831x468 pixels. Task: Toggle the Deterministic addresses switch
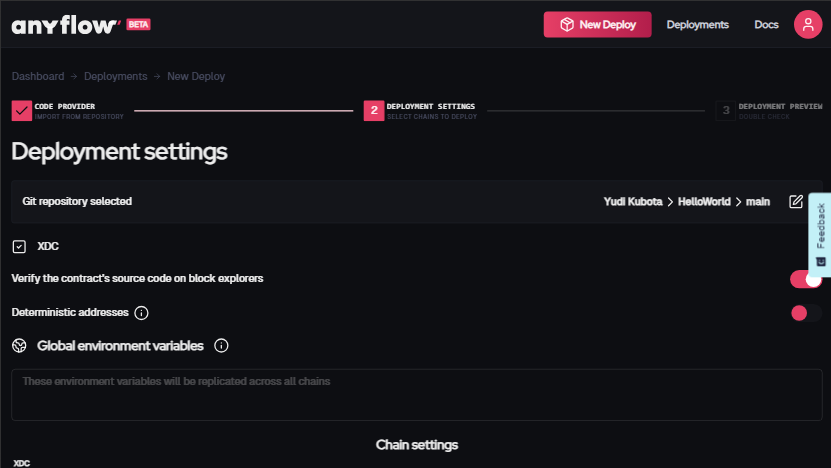[x=805, y=313]
